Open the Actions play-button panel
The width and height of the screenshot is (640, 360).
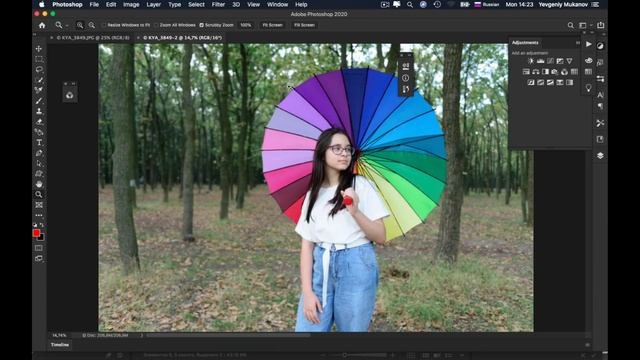click(588, 44)
